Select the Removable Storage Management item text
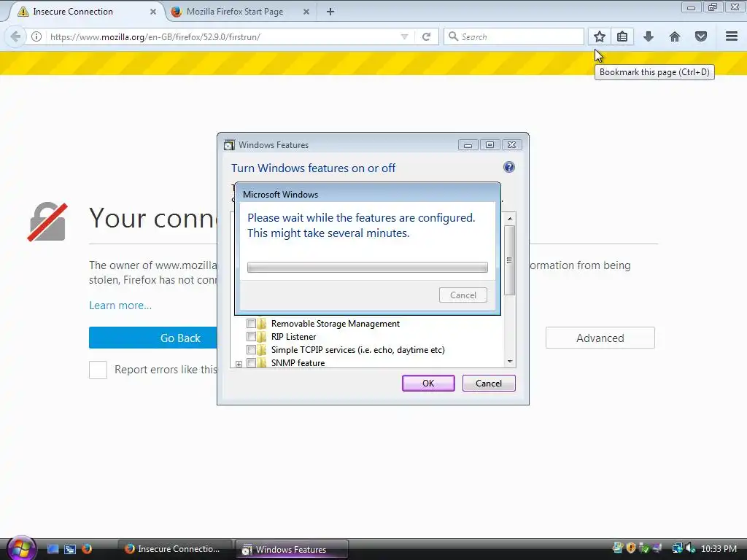Screen dimensions: 747x560 tap(336, 323)
